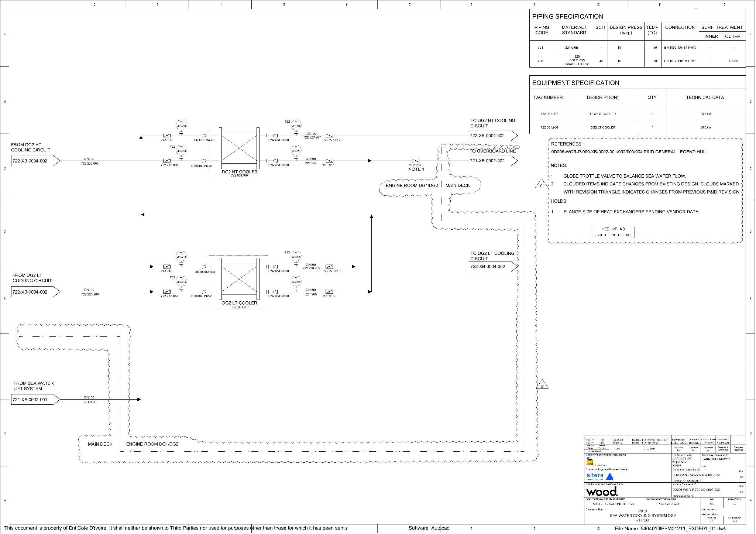This screenshot has width=756, height=534.
Task: Click the EQUIPMENT SPECIFICATION table title
Action: 575,83
